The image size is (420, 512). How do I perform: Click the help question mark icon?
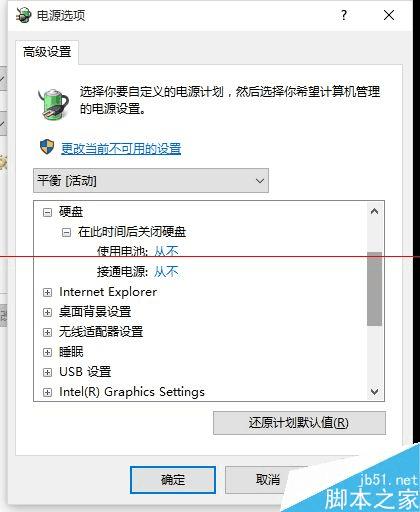[x=344, y=15]
